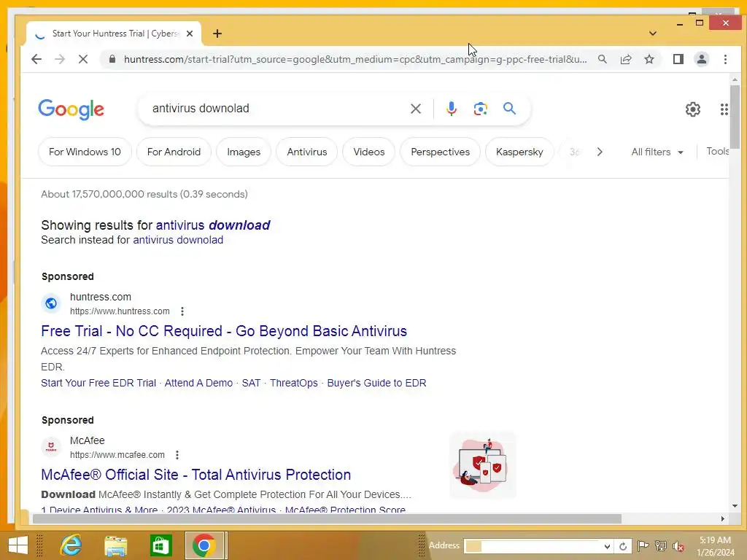Click the forward navigation arrow
Screen dimensions: 747x560
coord(60,59)
